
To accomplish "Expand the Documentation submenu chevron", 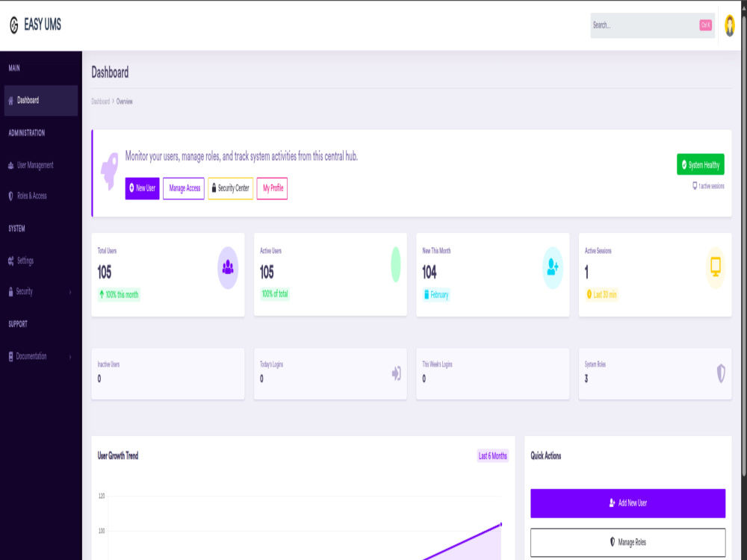I will coord(70,357).
